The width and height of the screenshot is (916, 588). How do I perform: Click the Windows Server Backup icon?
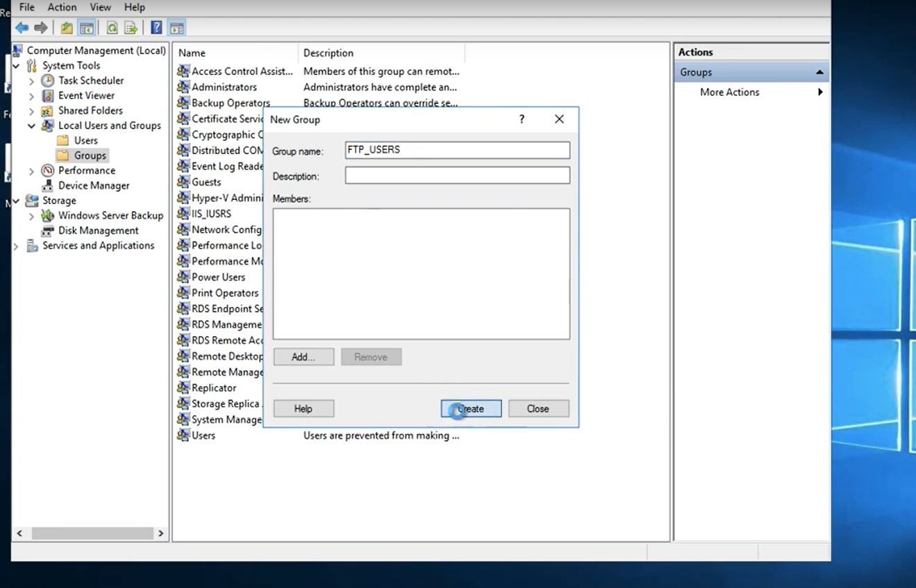pyautogui.click(x=47, y=216)
